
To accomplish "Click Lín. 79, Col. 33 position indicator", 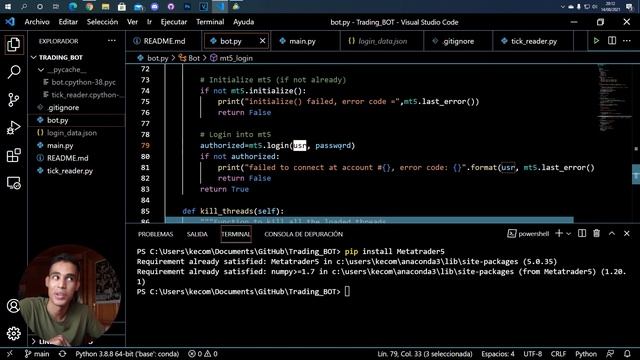I will click(x=424, y=354).
